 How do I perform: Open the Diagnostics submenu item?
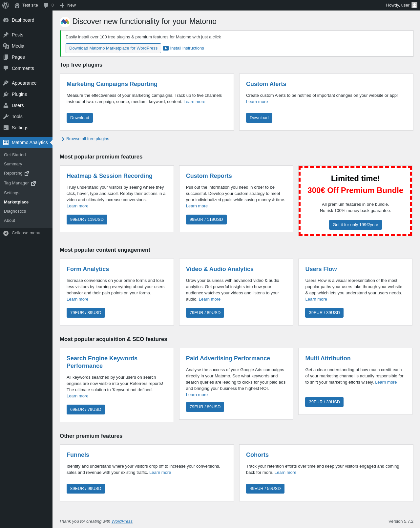point(15,211)
